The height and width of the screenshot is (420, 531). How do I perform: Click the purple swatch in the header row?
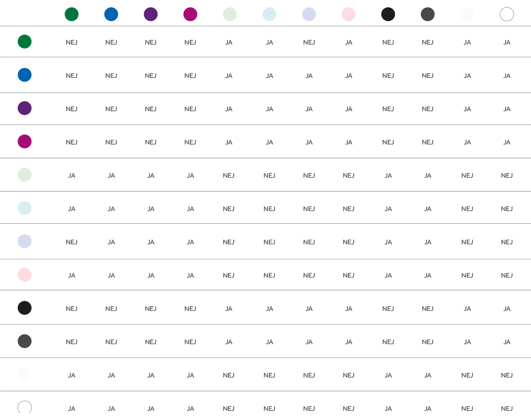151,14
